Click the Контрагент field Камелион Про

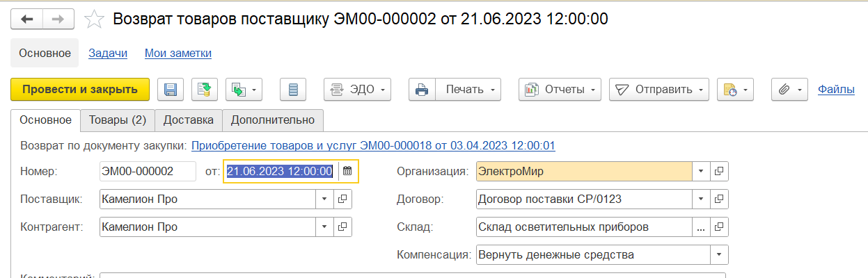pyautogui.click(x=208, y=227)
